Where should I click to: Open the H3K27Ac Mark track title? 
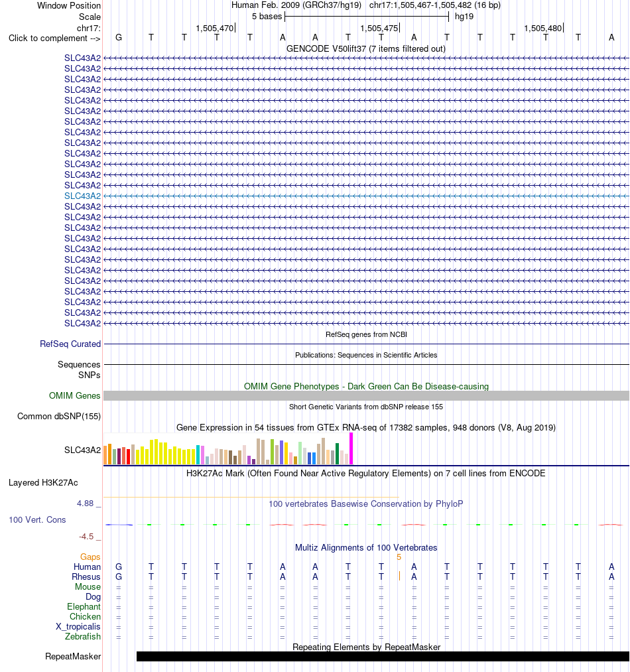click(365, 473)
